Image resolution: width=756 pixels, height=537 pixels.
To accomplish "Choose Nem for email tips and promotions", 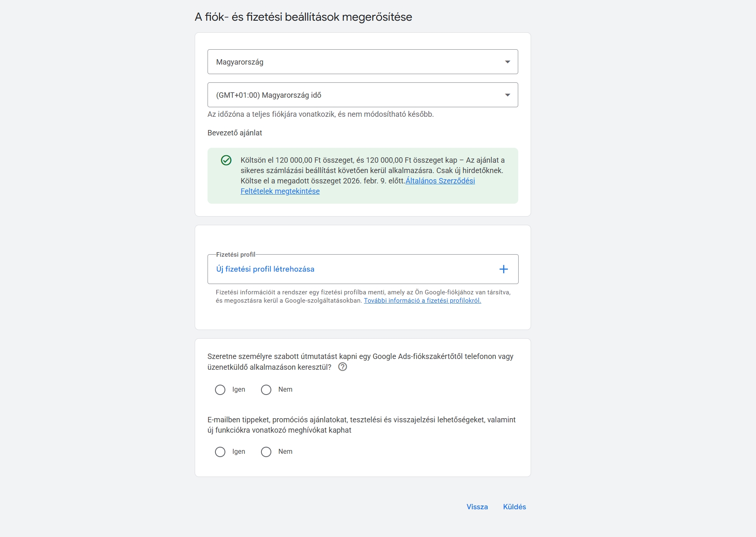I will pos(266,452).
